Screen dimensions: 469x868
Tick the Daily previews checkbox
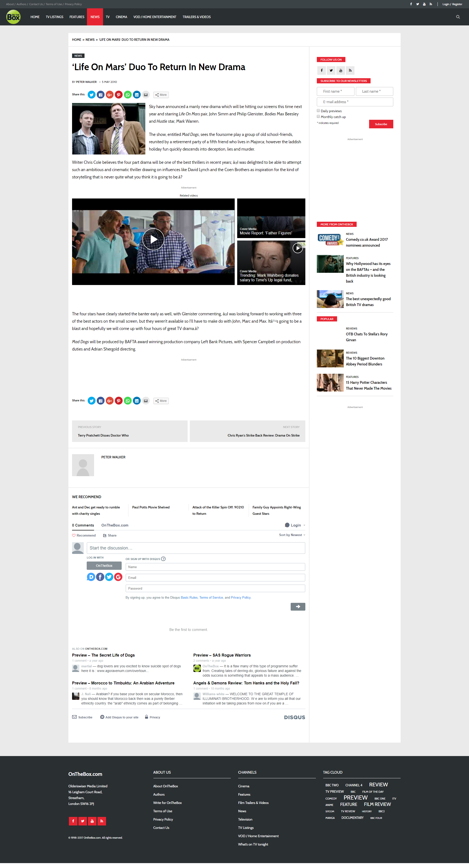(x=318, y=110)
